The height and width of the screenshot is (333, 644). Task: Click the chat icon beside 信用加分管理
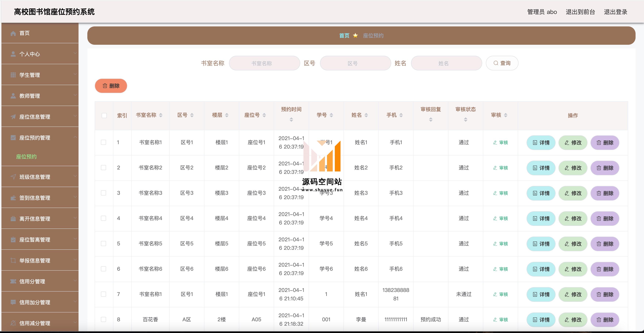[13, 302]
